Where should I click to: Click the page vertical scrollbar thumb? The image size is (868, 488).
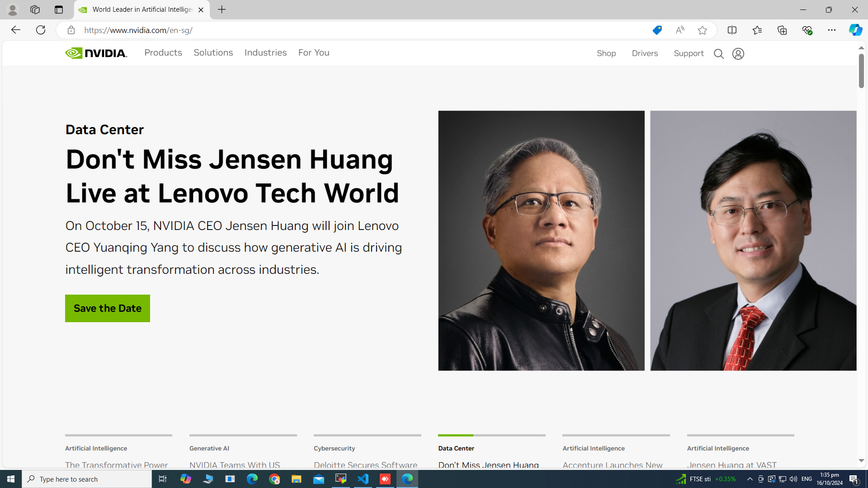tap(861, 70)
